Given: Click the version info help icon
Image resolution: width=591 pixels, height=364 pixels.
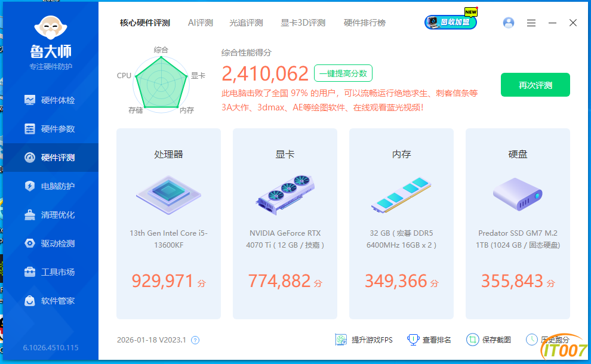Looking at the screenshot, I should [195, 340].
